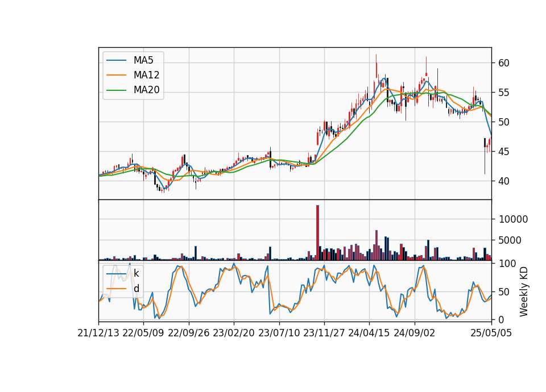
Task: Click the 25/05/05 date axis label
Action: click(491, 333)
